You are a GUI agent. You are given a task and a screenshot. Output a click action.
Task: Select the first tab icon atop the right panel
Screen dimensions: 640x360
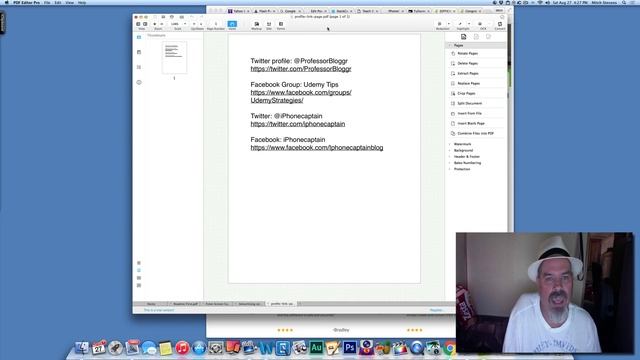coord(463,37)
